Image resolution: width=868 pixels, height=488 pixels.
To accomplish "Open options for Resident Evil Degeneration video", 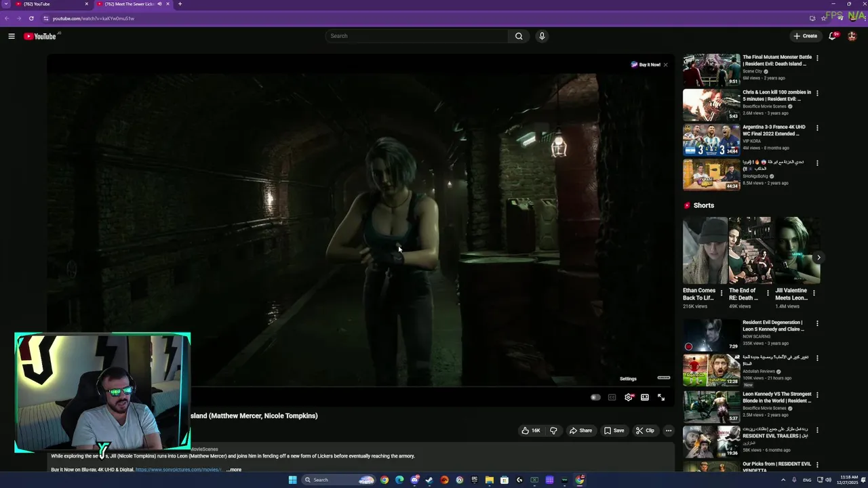I will [x=817, y=323].
